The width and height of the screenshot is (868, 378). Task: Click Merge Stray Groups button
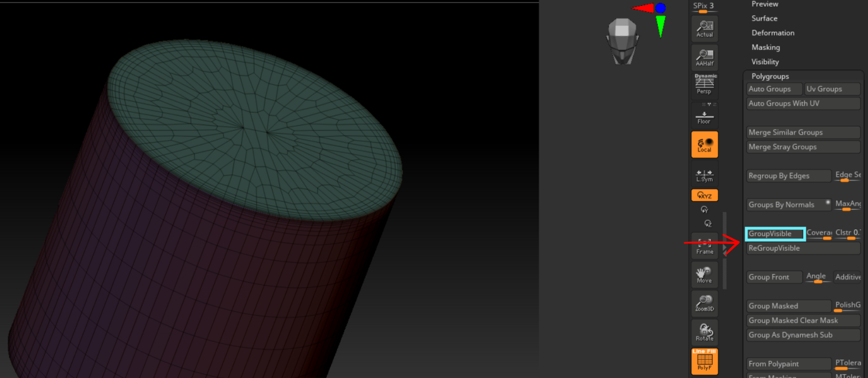tap(804, 147)
